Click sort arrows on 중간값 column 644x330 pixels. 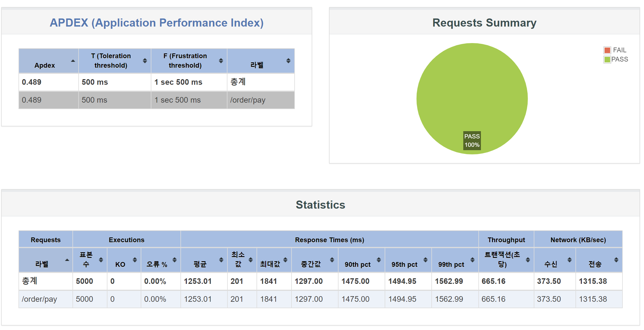(x=332, y=260)
